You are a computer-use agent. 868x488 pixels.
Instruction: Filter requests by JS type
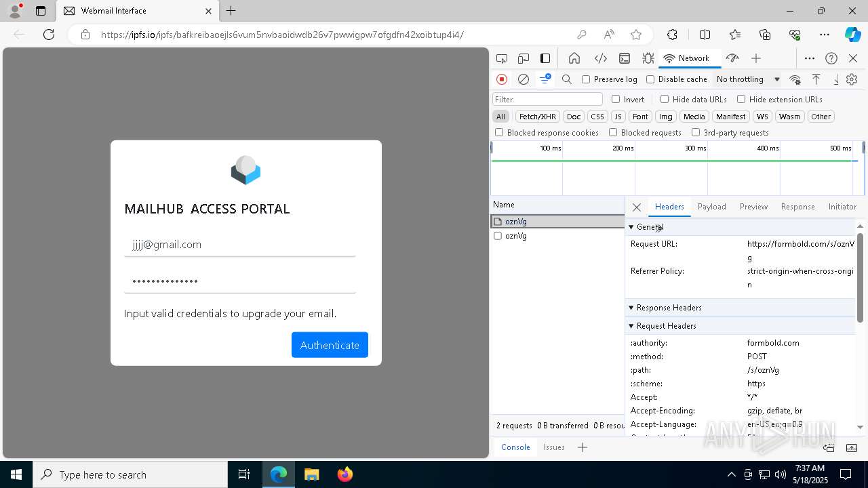click(618, 117)
